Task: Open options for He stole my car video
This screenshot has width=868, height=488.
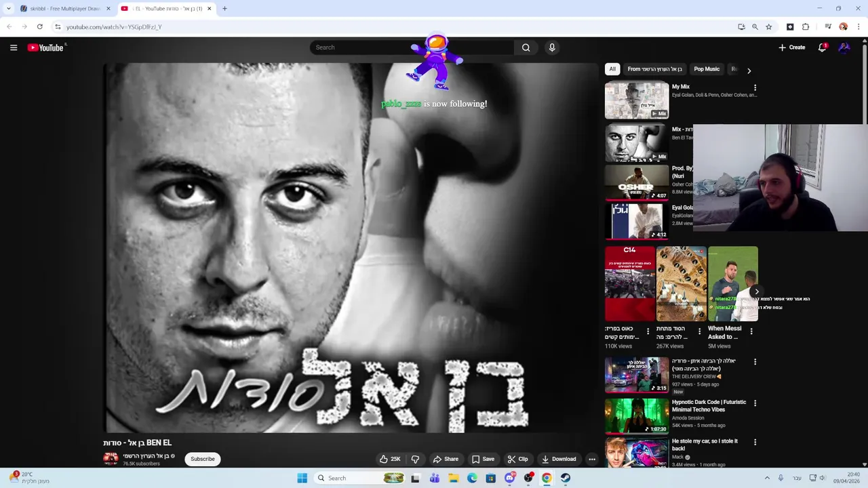Action: (755, 442)
